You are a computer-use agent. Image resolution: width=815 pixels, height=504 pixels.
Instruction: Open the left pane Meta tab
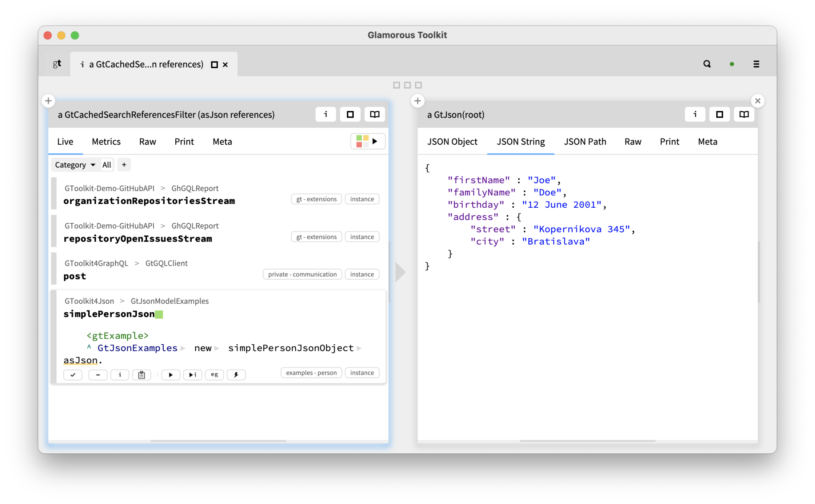tap(222, 142)
